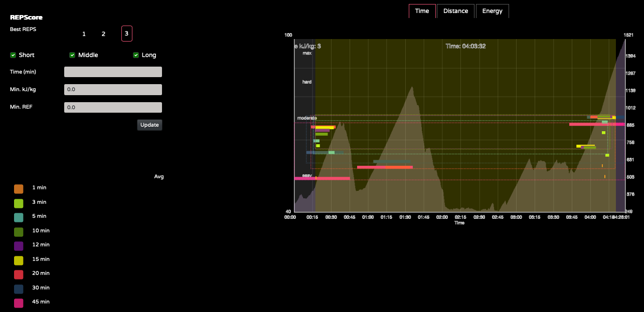The width and height of the screenshot is (644, 312).
Task: Click the Time (min) input field
Action: click(x=113, y=72)
